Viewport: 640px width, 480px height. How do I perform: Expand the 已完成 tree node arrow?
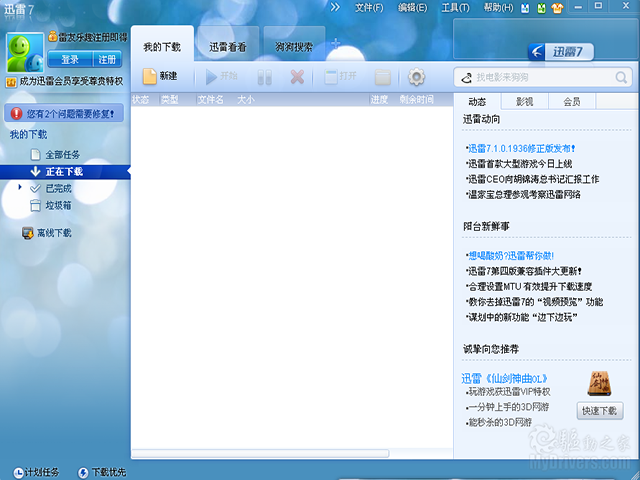[20, 187]
